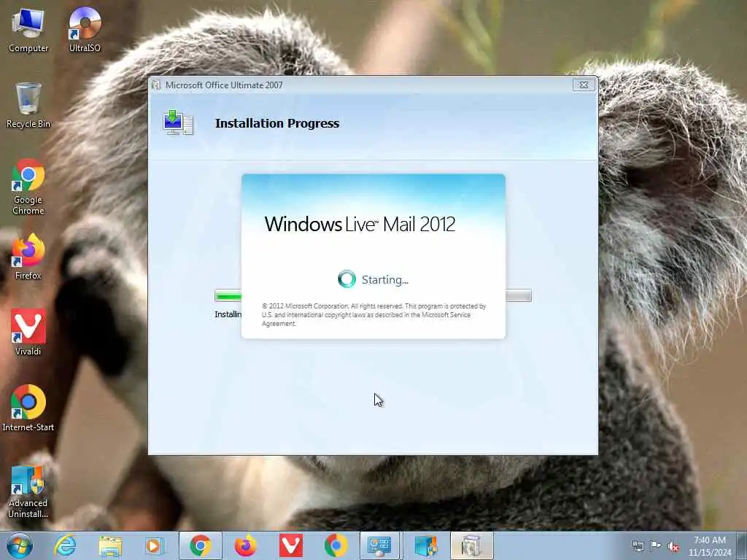
Task: Open the Vivaldi desktop shortcut
Action: pos(28,332)
